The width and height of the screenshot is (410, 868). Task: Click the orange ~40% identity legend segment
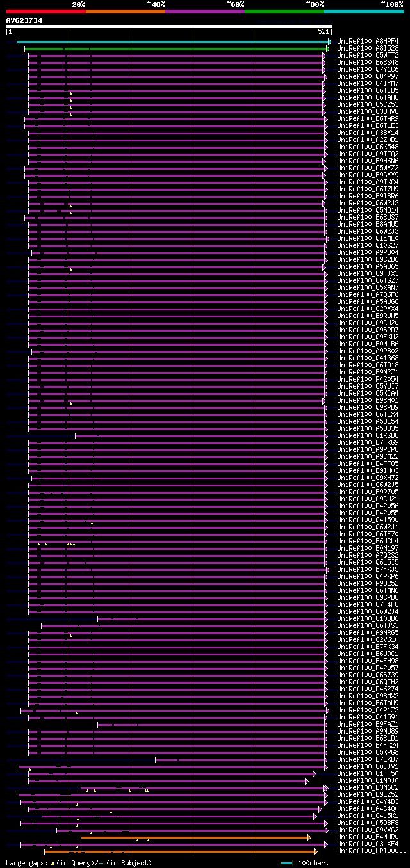[125, 12]
